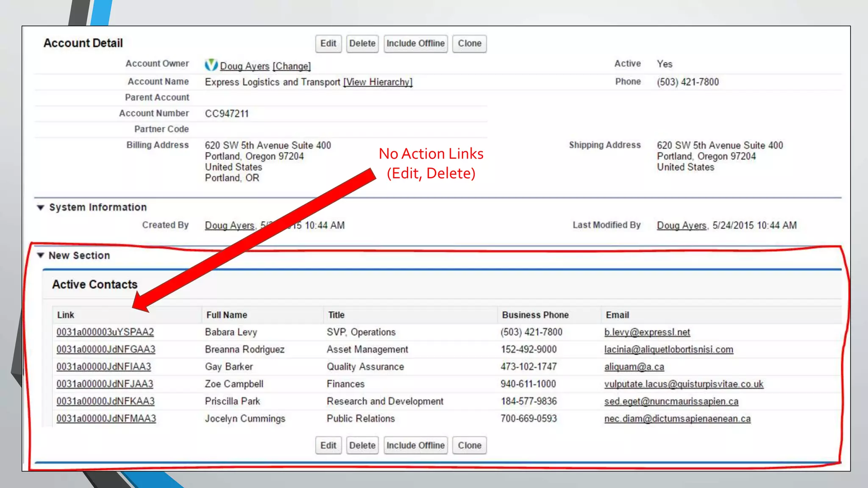Image resolution: width=868 pixels, height=488 pixels.
Task: Email nec.diam@dictumsapienaenean.ca
Action: click(677, 419)
